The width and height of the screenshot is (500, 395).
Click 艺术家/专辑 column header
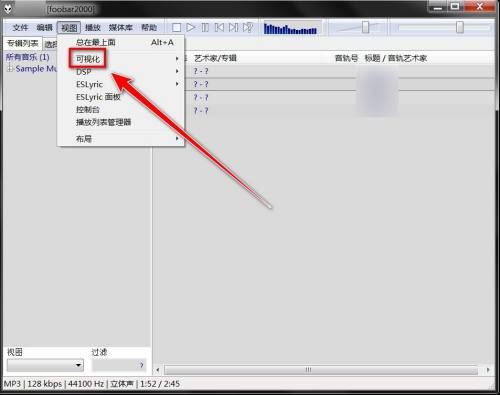[x=215, y=58]
